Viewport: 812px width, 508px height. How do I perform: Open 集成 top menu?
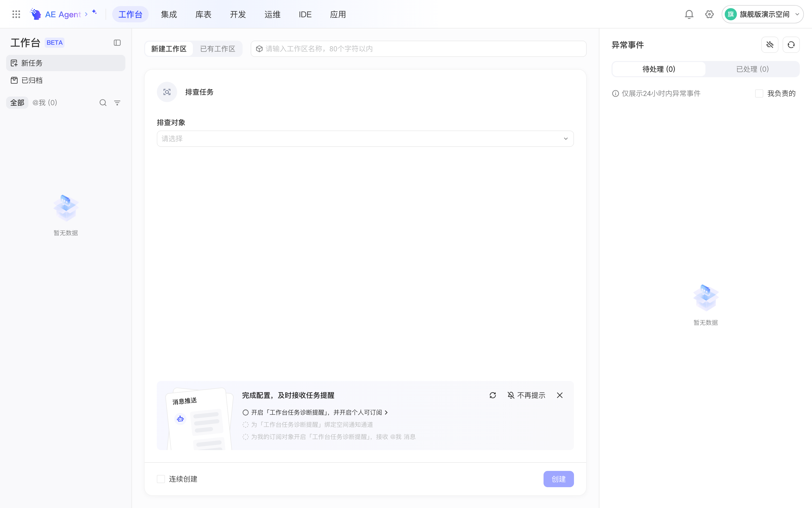[169, 14]
